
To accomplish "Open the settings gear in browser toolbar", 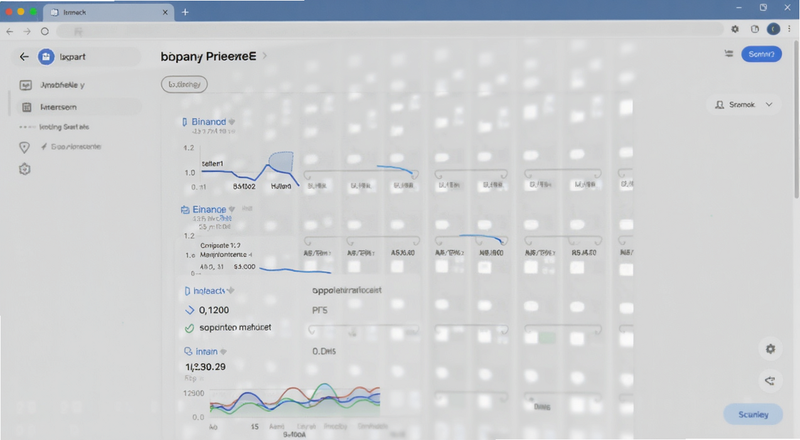I will [x=735, y=30].
